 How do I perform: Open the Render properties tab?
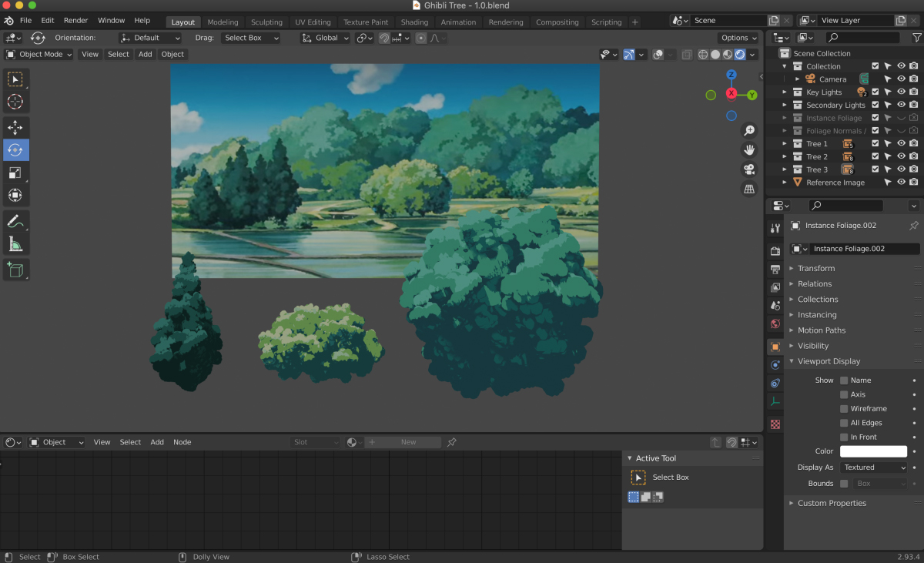775,251
